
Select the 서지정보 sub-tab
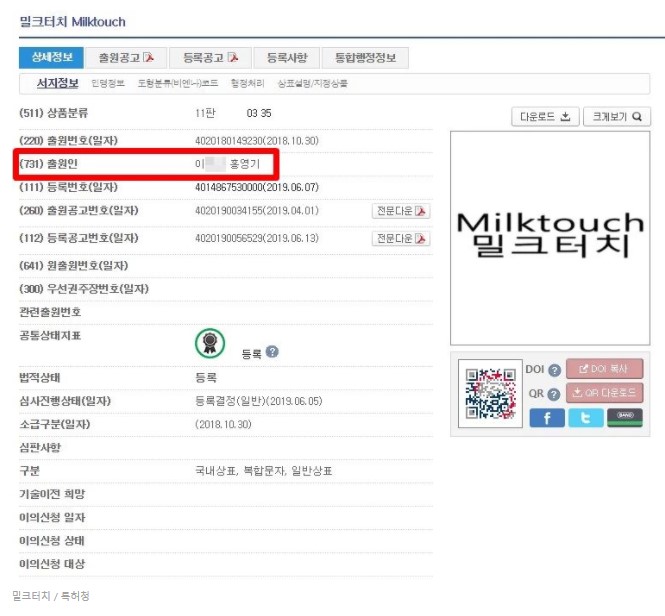58,83
